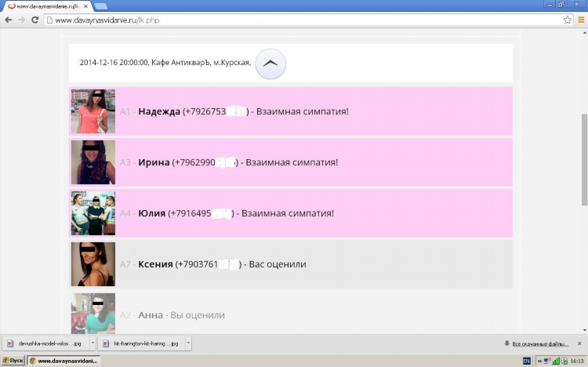Close the davaynasvidanie.ru browser tab

click(86, 6)
